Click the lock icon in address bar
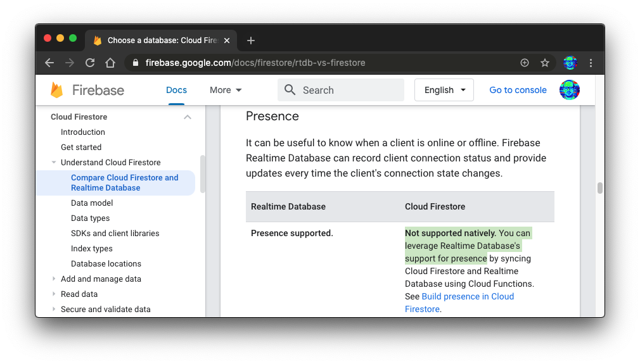This screenshot has height=364, width=640. pos(136,63)
